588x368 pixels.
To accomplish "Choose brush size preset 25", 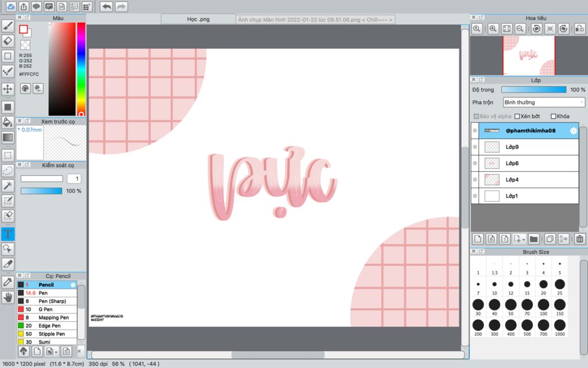I will tap(559, 287).
